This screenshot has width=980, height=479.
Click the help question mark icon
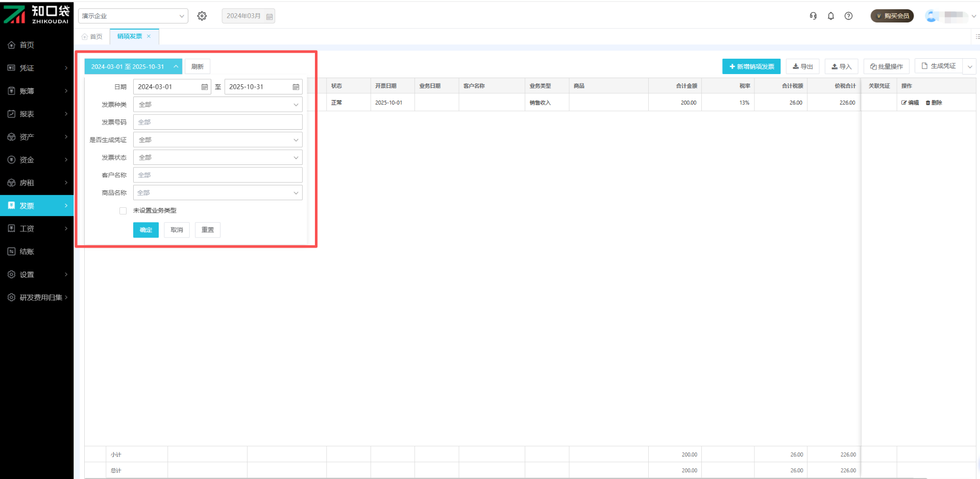pos(848,16)
